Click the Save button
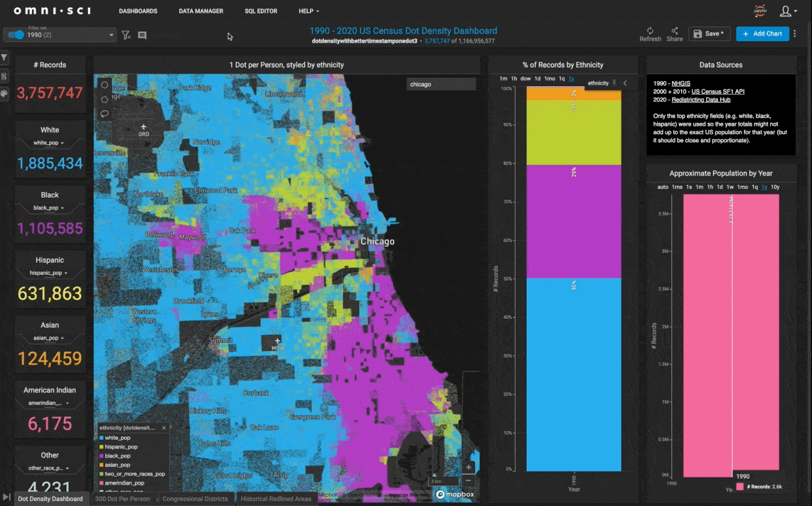The image size is (812, 506). 710,33
